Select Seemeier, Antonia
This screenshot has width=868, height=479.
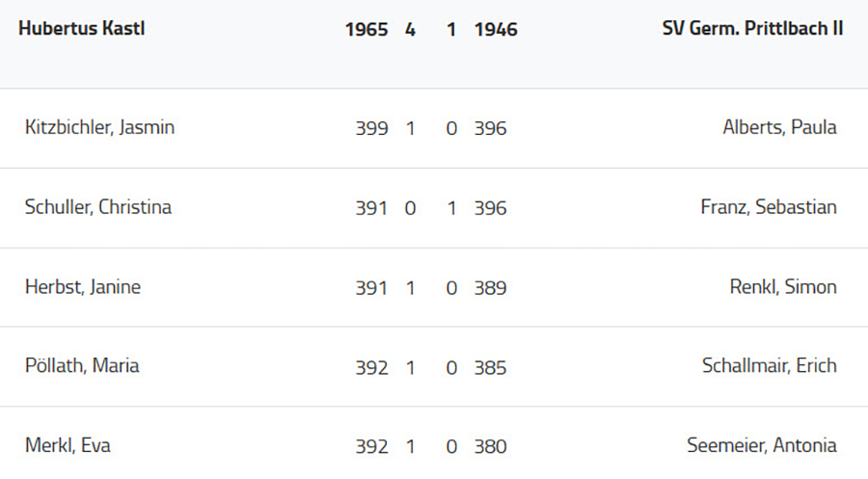pyautogui.click(x=762, y=446)
